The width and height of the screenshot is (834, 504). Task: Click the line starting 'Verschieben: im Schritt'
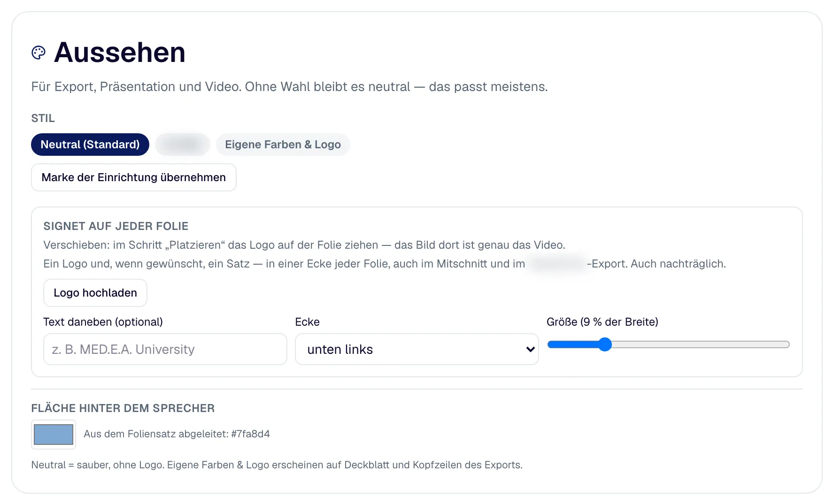pyautogui.click(x=304, y=245)
